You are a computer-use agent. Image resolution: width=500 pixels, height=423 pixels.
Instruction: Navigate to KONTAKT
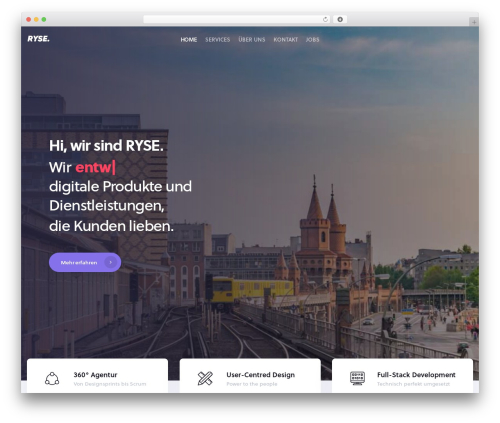click(286, 40)
